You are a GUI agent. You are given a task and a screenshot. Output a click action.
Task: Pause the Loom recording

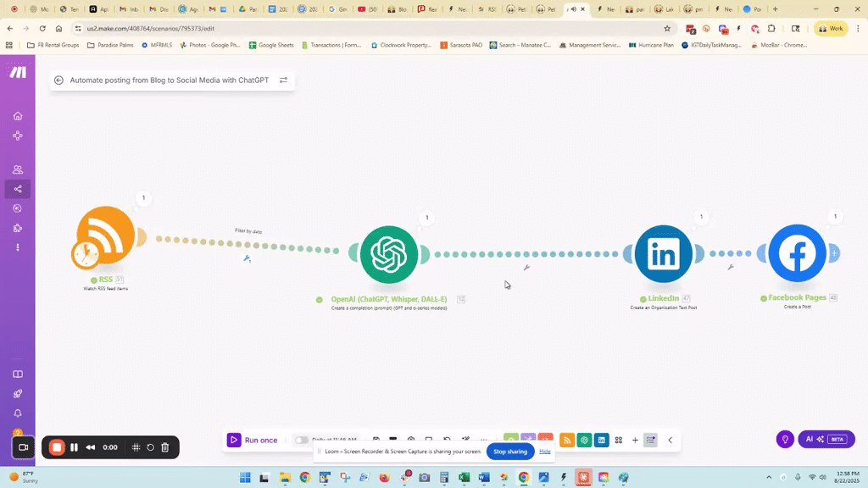tap(75, 447)
